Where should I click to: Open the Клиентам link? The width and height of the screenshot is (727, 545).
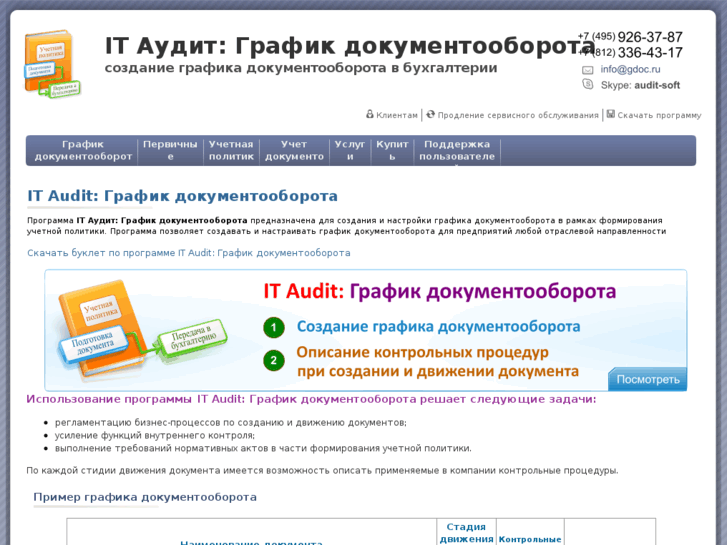pyautogui.click(x=397, y=115)
